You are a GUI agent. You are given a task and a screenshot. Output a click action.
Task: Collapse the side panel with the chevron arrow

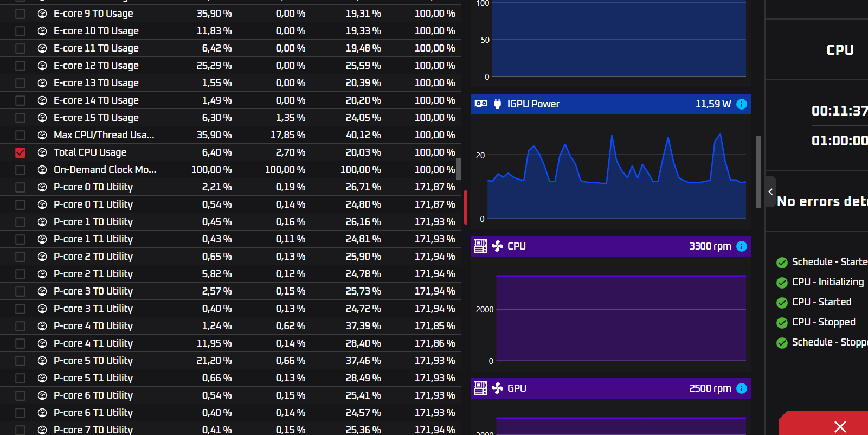pyautogui.click(x=770, y=192)
